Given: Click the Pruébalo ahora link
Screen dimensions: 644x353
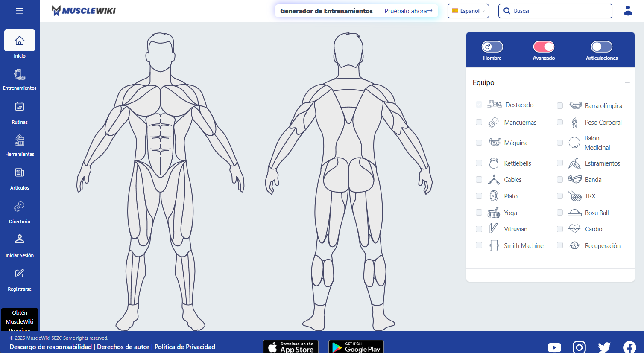Looking at the screenshot, I should tap(408, 11).
